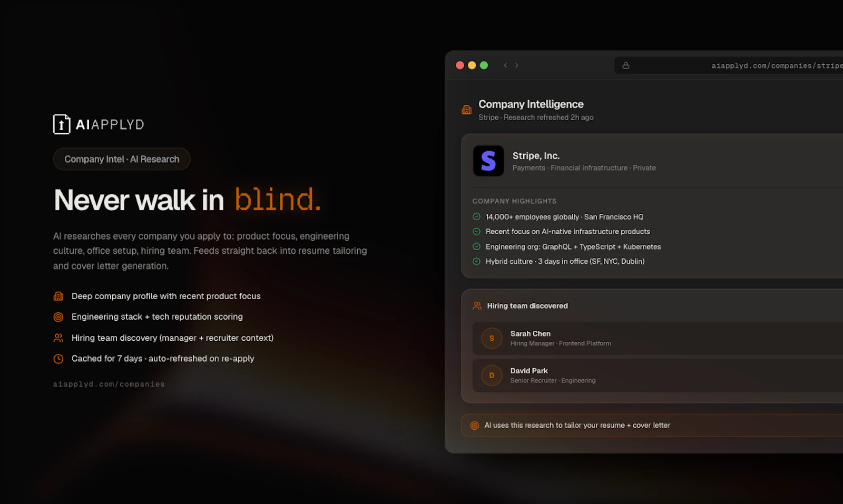
Task: Click David Park's D avatar
Action: pos(492,375)
